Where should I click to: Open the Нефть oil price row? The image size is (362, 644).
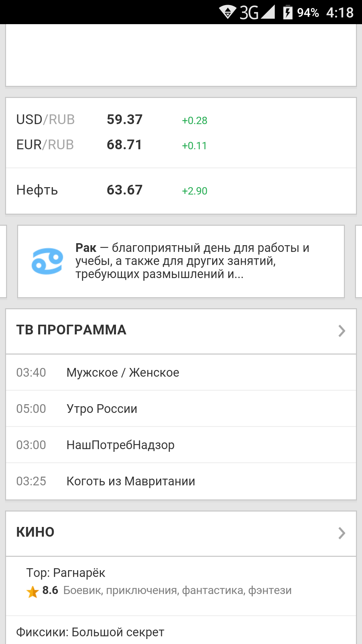[x=112, y=190]
